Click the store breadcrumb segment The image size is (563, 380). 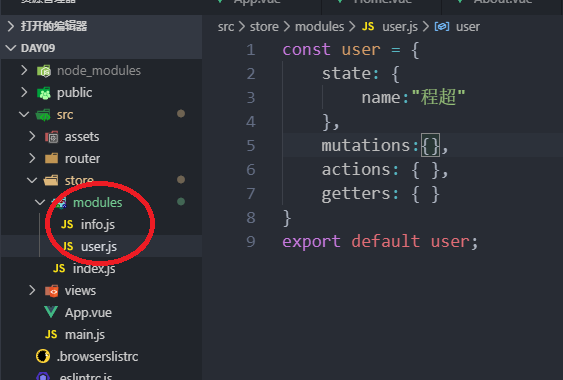pos(264,27)
